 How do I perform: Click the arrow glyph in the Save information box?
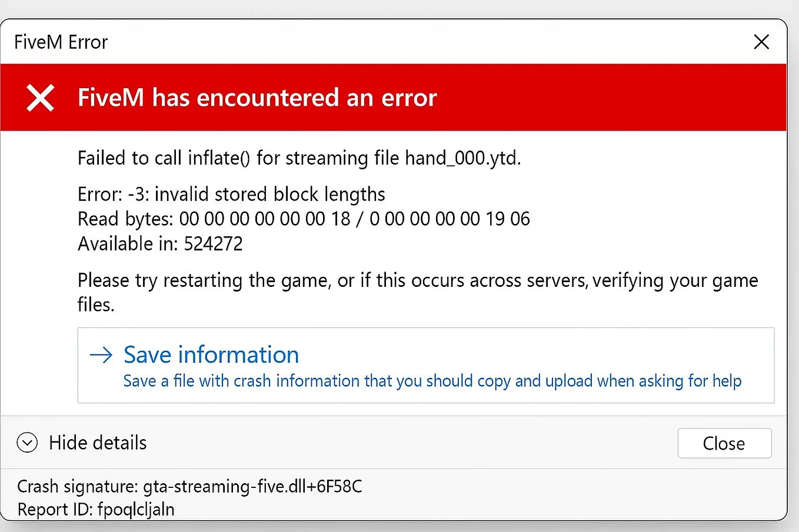101,354
